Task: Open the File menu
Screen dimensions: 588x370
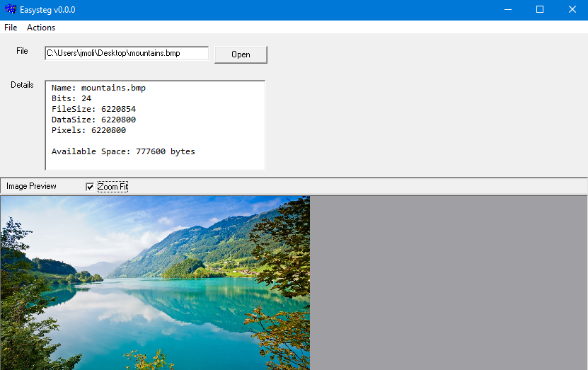Action: point(11,28)
